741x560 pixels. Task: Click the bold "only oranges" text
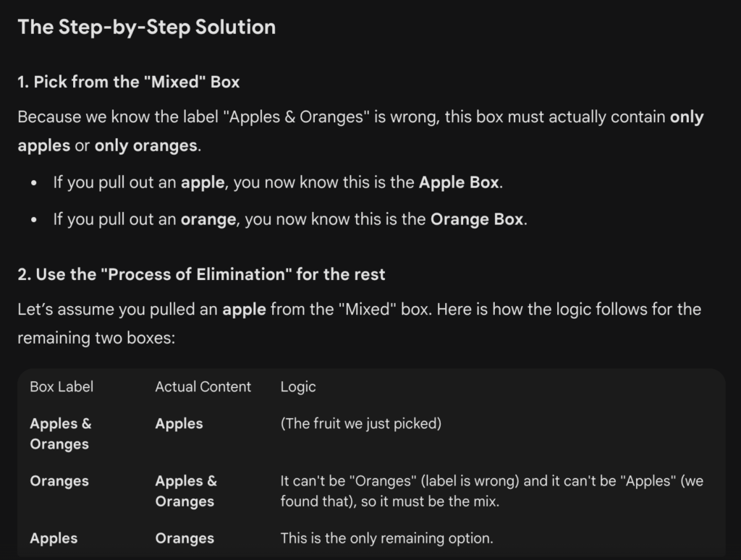pyautogui.click(x=145, y=145)
